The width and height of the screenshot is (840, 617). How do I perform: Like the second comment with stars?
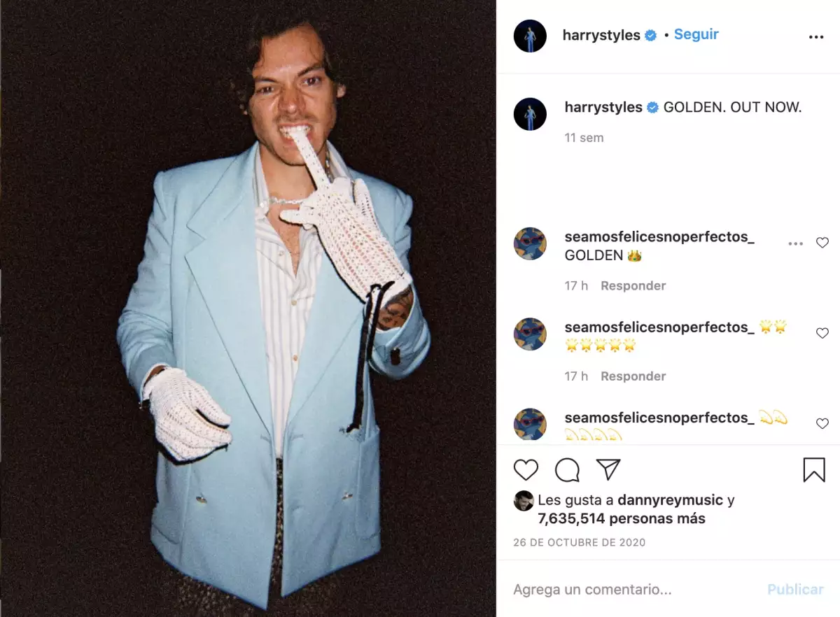[822, 334]
